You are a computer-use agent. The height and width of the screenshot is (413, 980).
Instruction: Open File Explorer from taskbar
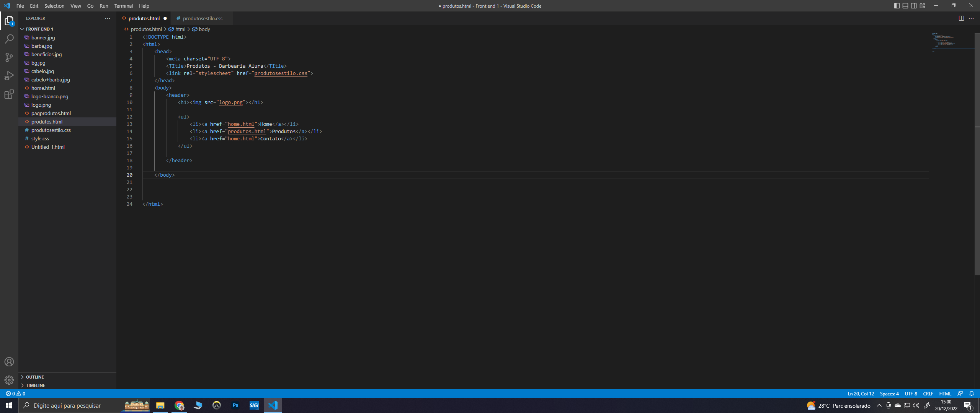point(160,405)
